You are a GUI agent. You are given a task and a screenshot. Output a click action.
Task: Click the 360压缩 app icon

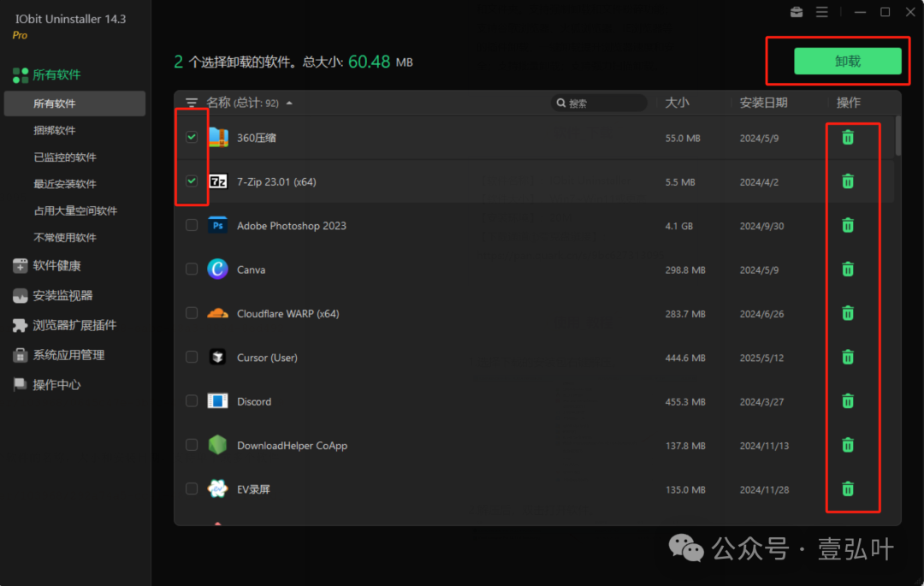pos(218,137)
